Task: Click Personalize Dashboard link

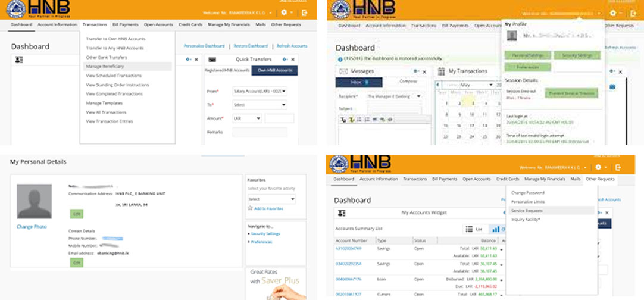Action: click(204, 46)
